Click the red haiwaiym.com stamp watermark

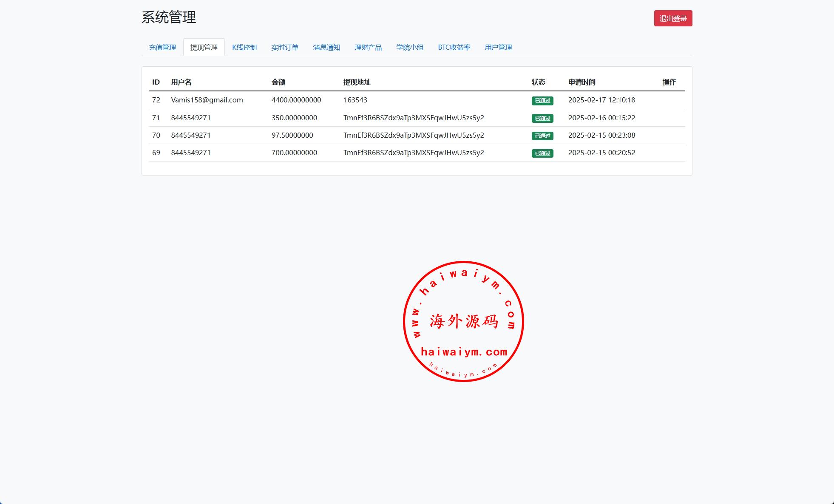463,321
